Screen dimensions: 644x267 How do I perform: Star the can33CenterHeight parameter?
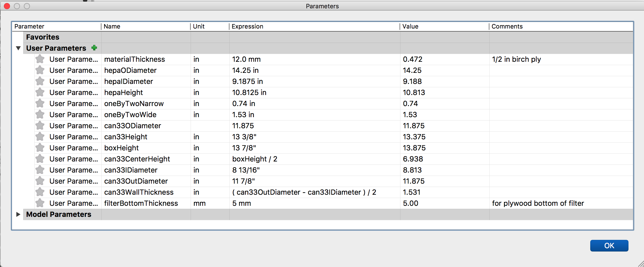pyautogui.click(x=40, y=159)
